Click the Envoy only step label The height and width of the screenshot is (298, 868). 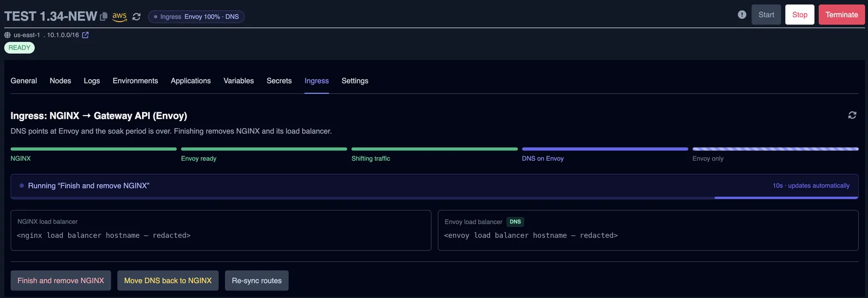click(x=708, y=158)
